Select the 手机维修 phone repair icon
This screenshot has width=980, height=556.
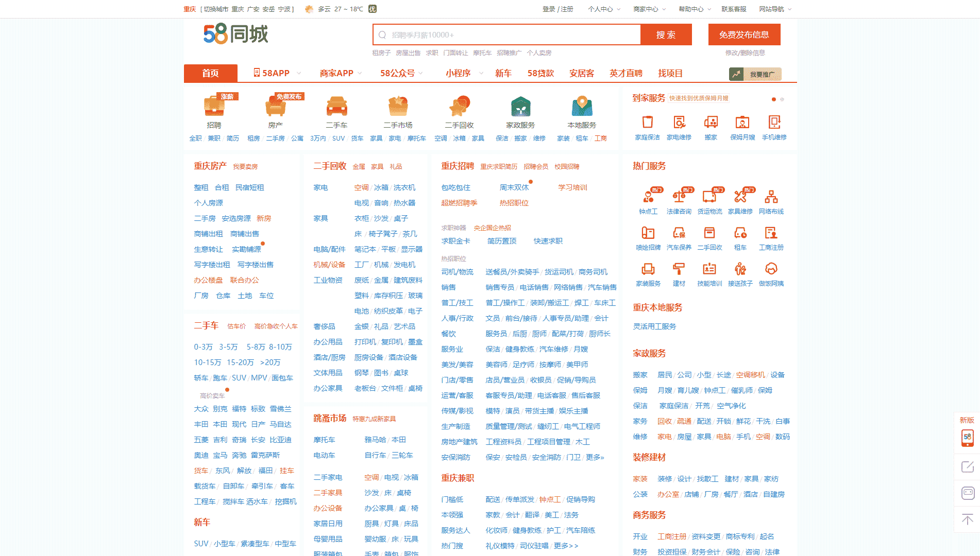point(774,122)
